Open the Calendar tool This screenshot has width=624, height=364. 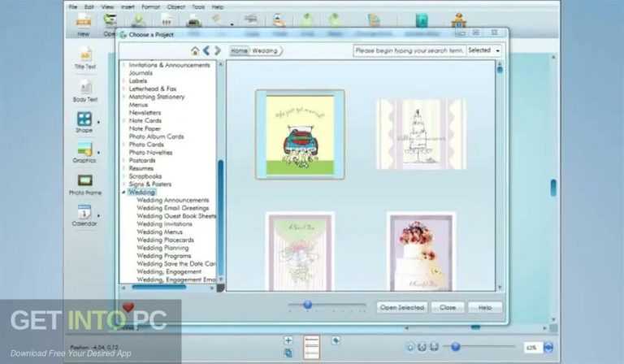point(84,212)
